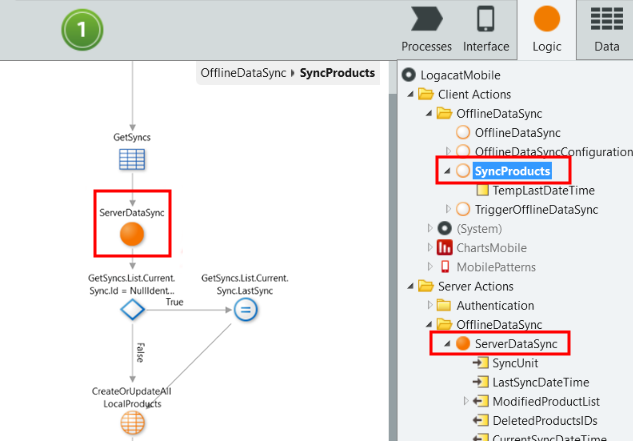Expand the OfflineDataSyncConfiguration node
The image size is (633, 441).
click(447, 152)
